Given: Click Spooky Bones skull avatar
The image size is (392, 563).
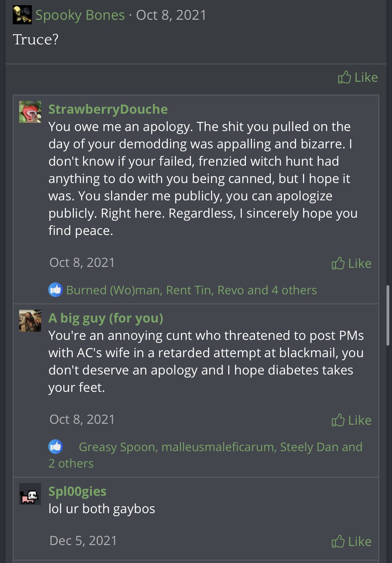Looking at the screenshot, I should pyautogui.click(x=22, y=15).
